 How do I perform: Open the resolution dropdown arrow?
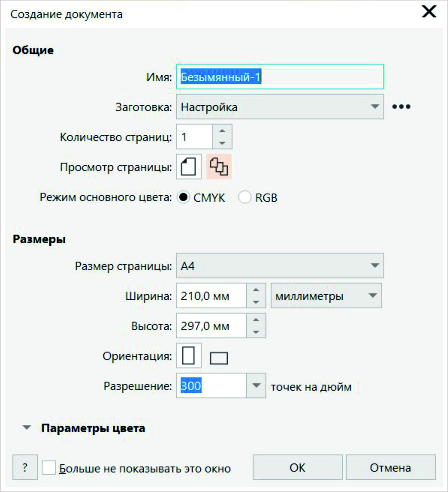tap(256, 385)
